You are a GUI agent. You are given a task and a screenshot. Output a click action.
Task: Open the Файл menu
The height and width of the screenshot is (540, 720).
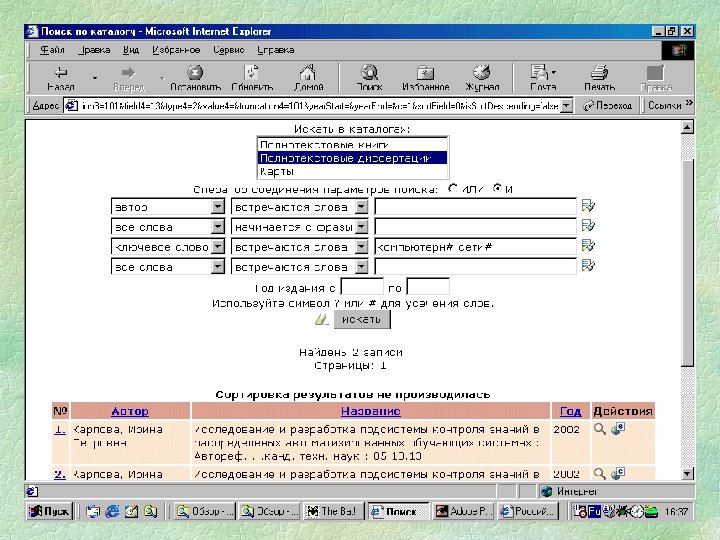(52, 50)
